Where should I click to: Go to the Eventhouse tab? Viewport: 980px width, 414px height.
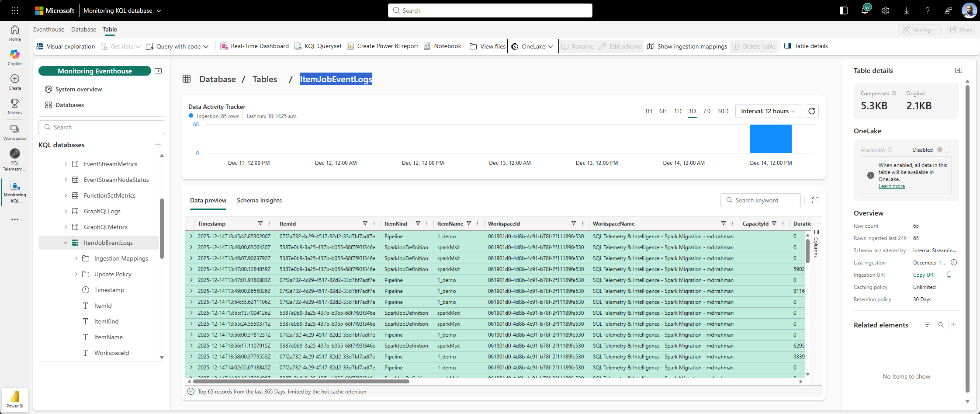coord(48,29)
